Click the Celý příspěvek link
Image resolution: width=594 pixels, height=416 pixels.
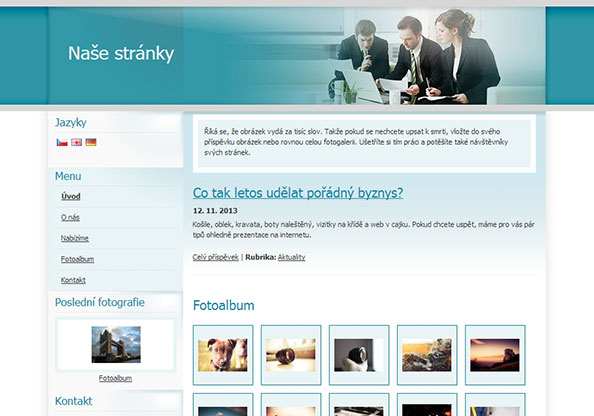tap(216, 257)
